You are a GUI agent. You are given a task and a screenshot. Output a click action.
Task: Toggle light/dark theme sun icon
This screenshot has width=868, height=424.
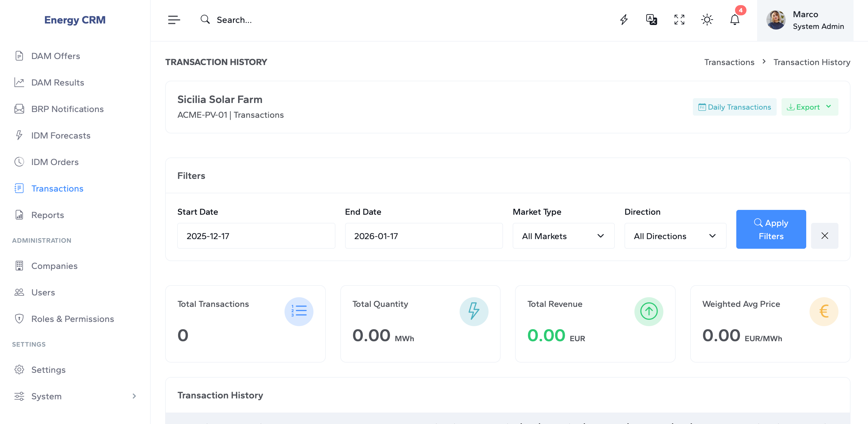click(707, 20)
